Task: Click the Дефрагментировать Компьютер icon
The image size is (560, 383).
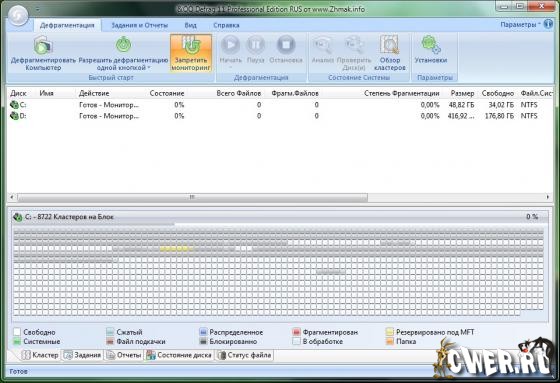Action: tap(43, 46)
